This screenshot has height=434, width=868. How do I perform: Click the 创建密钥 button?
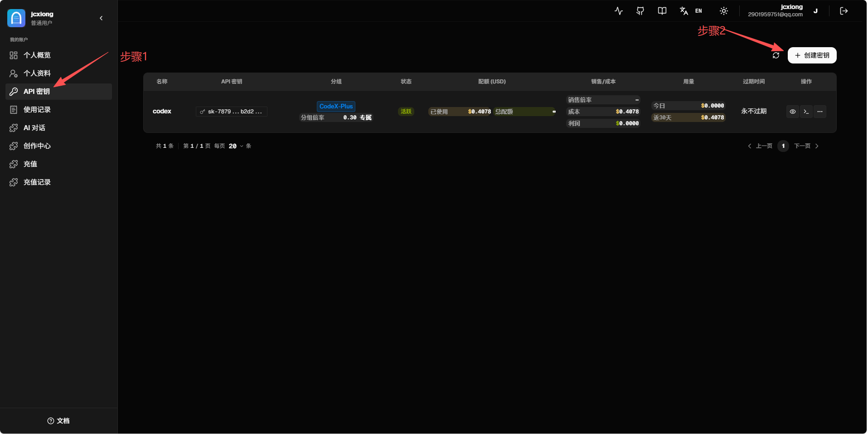[x=812, y=55]
